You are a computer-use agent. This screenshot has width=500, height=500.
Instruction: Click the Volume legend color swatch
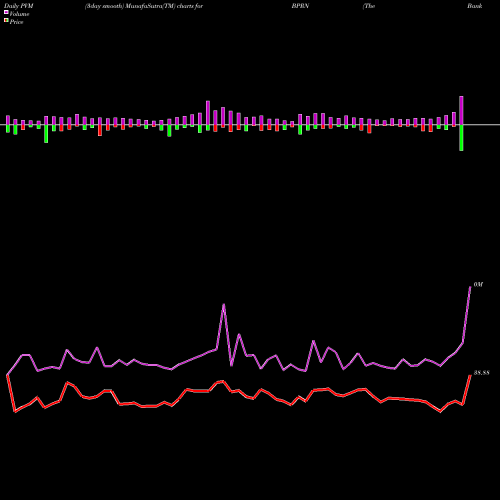click(x=6, y=12)
